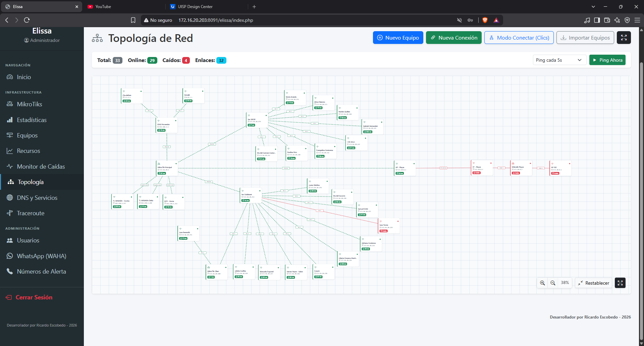The width and height of the screenshot is (644, 346).
Task: Click the Estadísticas bar chart icon
Action: pos(10,120)
